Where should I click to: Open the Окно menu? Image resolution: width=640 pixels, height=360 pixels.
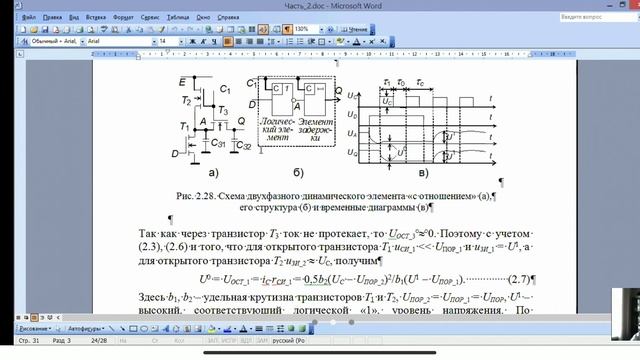tap(203, 18)
